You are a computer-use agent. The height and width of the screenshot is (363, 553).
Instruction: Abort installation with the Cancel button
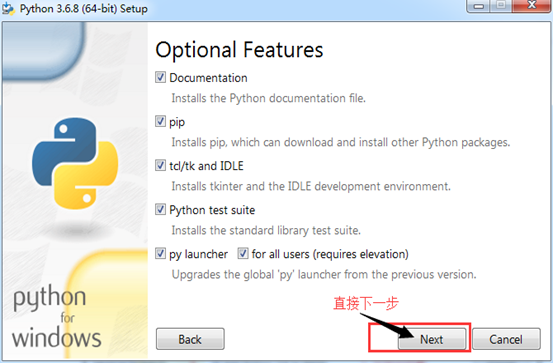506,339
